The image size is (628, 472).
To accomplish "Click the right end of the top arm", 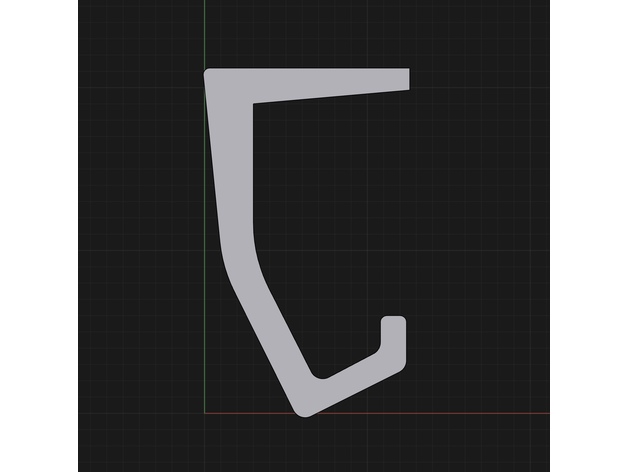I will (x=402, y=78).
